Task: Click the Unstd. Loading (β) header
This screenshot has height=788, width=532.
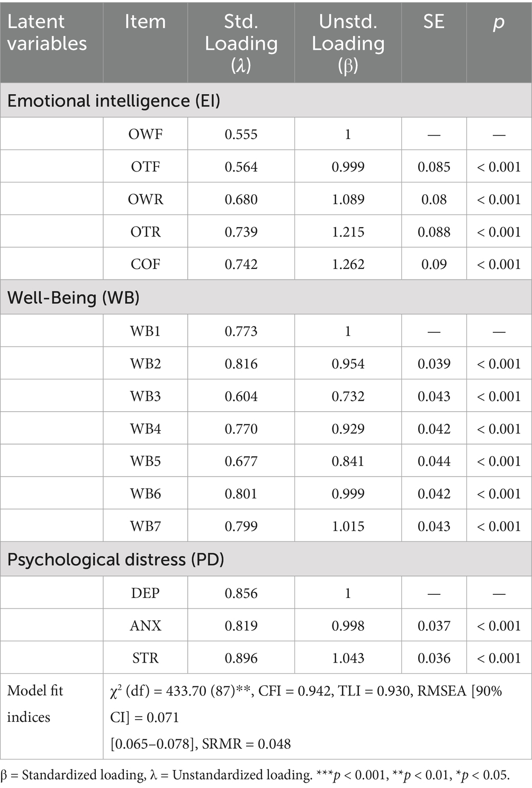Action: [348, 42]
